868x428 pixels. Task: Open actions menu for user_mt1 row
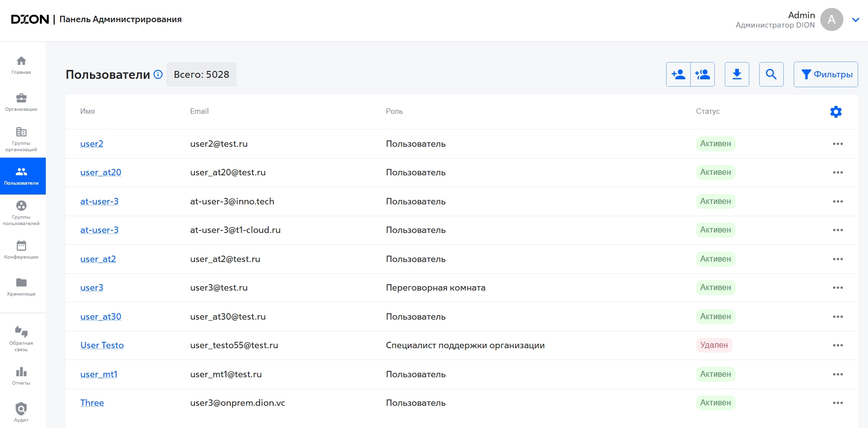[838, 374]
